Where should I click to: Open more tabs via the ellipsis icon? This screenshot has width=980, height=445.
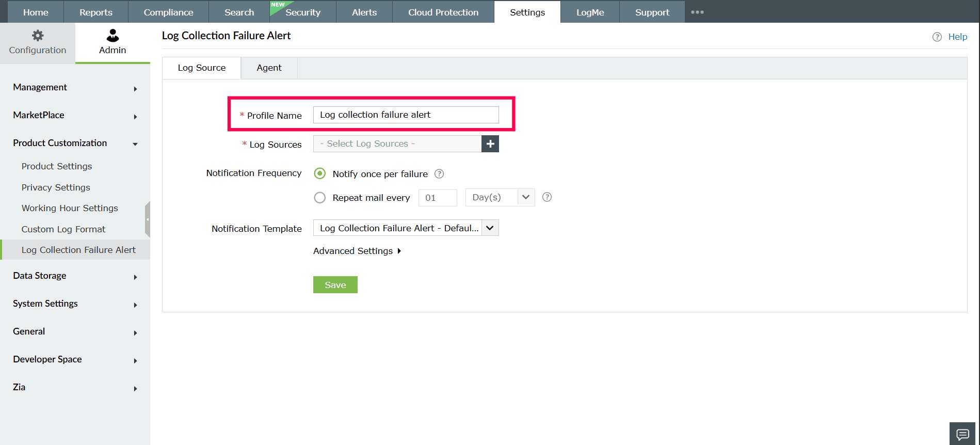click(x=697, y=12)
